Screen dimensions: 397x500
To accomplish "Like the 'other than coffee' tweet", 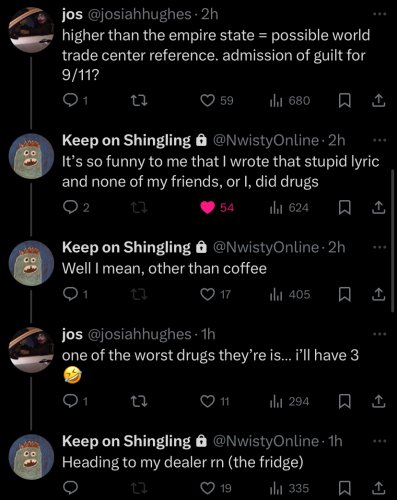I will pos(207,294).
